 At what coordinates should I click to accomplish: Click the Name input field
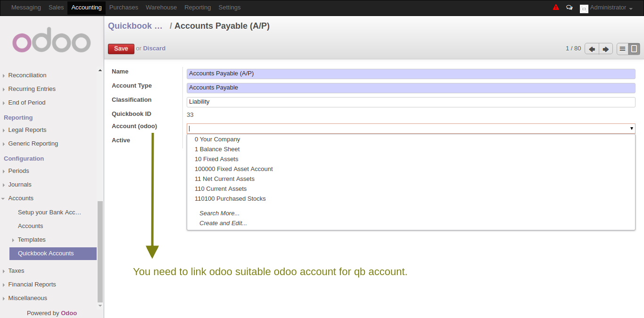(411, 74)
